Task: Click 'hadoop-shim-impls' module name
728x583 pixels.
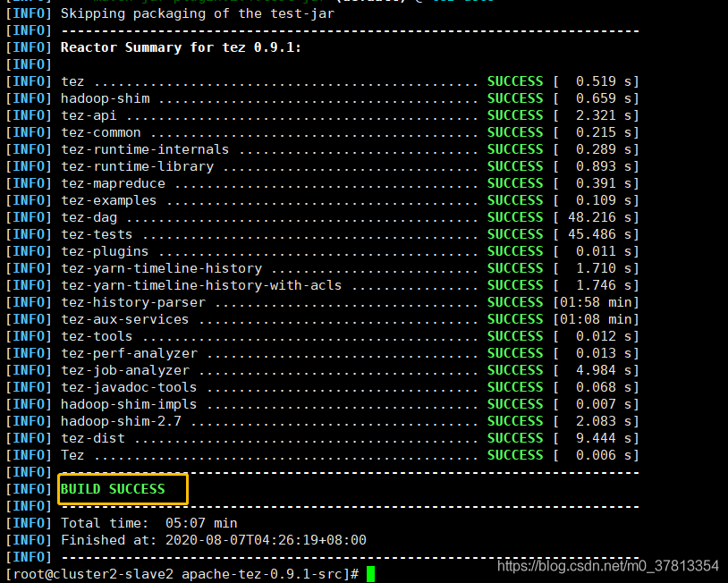Action: point(129,404)
